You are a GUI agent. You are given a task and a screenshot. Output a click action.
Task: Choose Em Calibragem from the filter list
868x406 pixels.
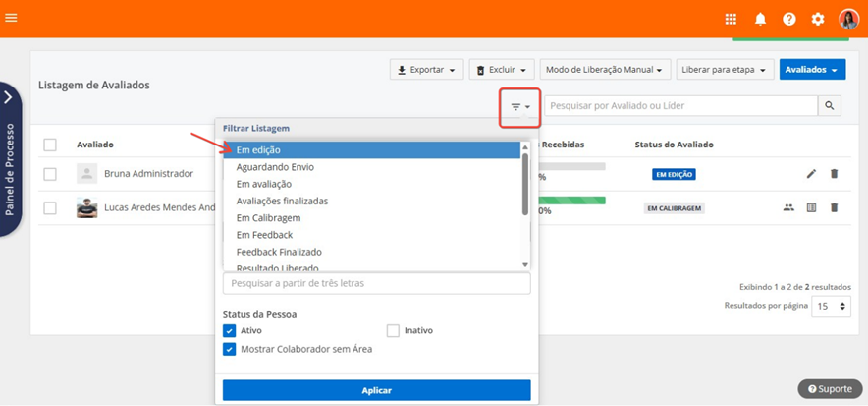click(x=373, y=218)
